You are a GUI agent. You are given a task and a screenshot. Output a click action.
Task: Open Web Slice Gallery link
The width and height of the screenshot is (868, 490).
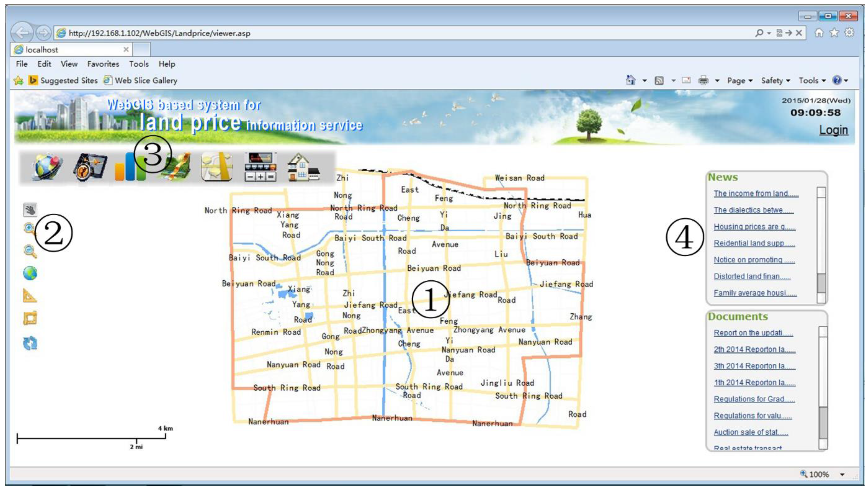tap(140, 80)
